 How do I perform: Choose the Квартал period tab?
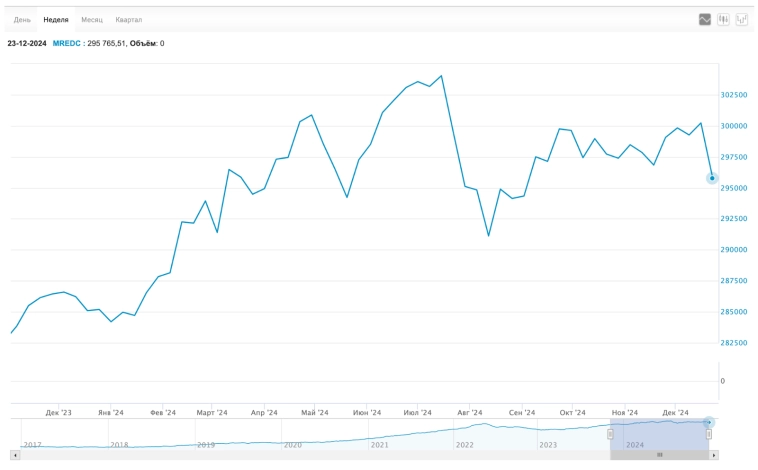(129, 19)
